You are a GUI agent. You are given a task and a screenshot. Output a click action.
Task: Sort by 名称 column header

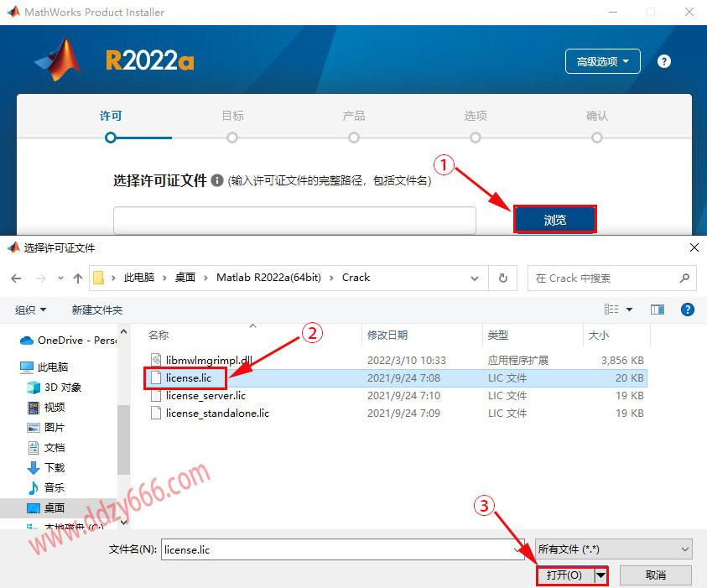click(159, 335)
